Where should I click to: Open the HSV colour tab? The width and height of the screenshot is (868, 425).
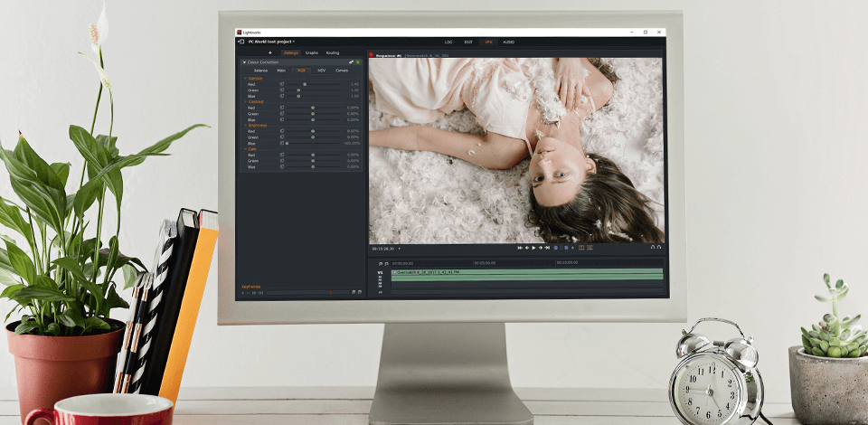pos(321,71)
